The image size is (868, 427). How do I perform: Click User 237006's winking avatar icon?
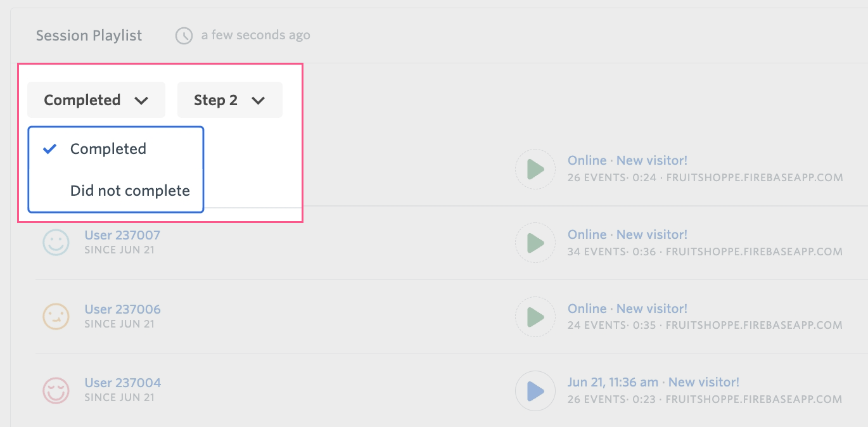56,317
